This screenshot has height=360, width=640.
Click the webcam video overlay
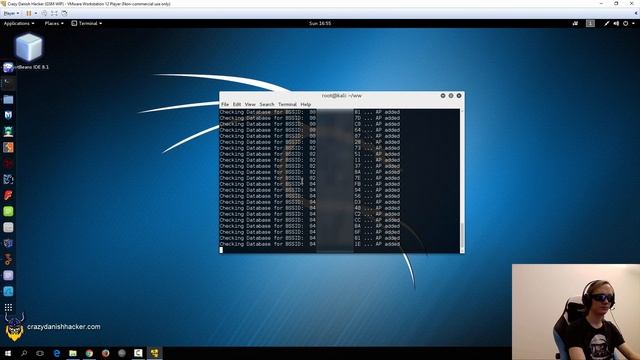point(576,312)
